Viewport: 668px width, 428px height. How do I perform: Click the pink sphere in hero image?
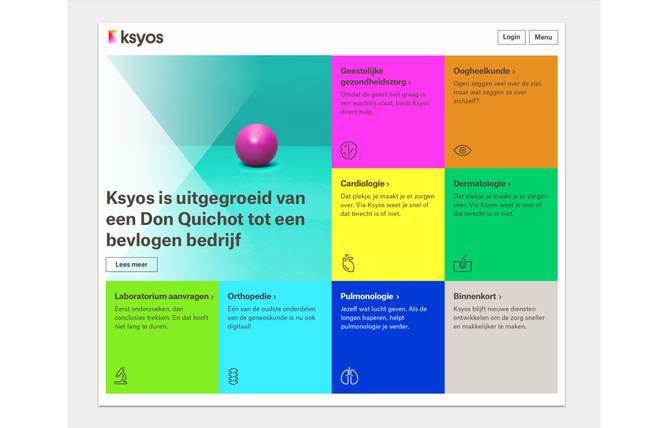pyautogui.click(x=256, y=145)
